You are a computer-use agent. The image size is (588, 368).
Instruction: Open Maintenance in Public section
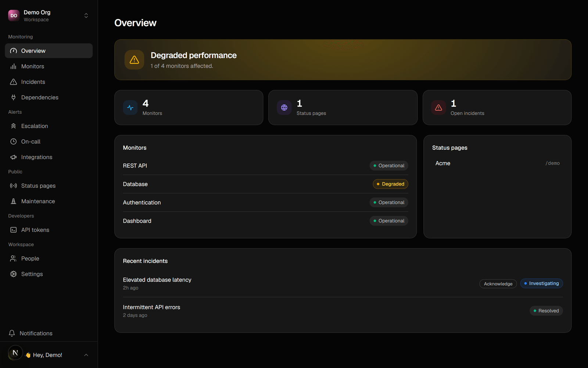point(49,201)
